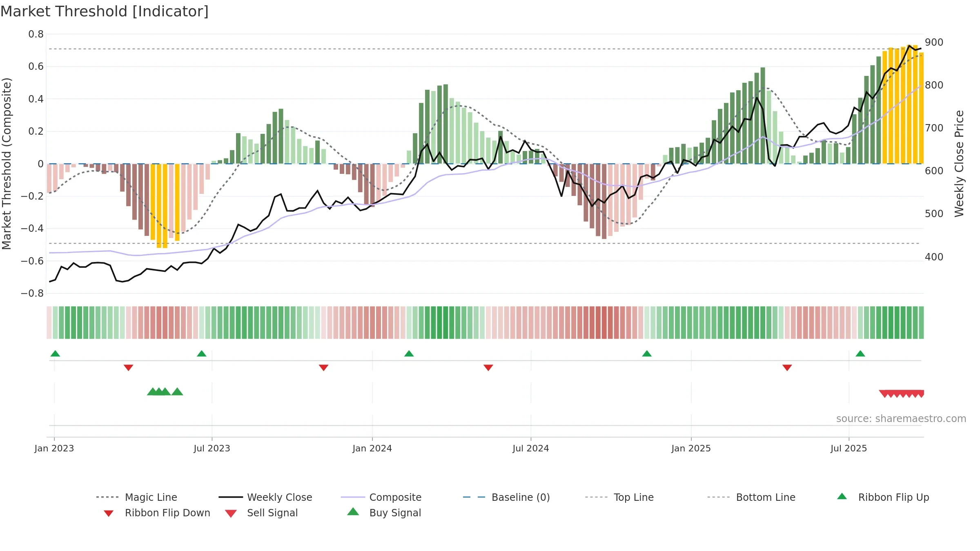Click the red flip-down marker in early 2023

pyautogui.click(x=129, y=368)
